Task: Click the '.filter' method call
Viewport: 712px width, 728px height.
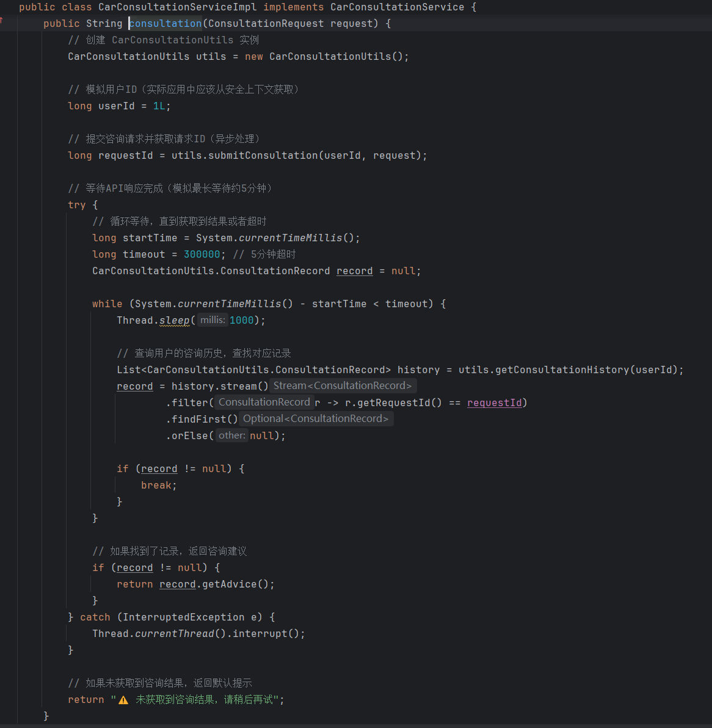Action: [x=187, y=402]
